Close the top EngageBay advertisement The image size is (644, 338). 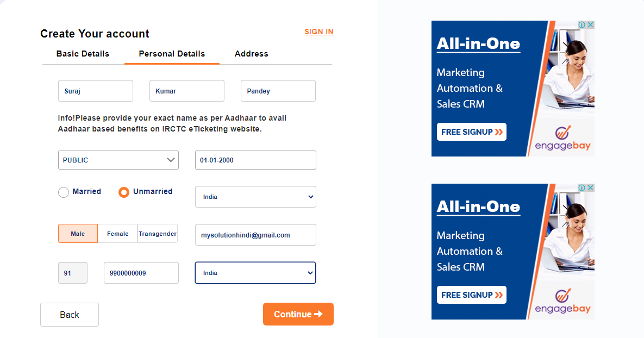pyautogui.click(x=590, y=25)
